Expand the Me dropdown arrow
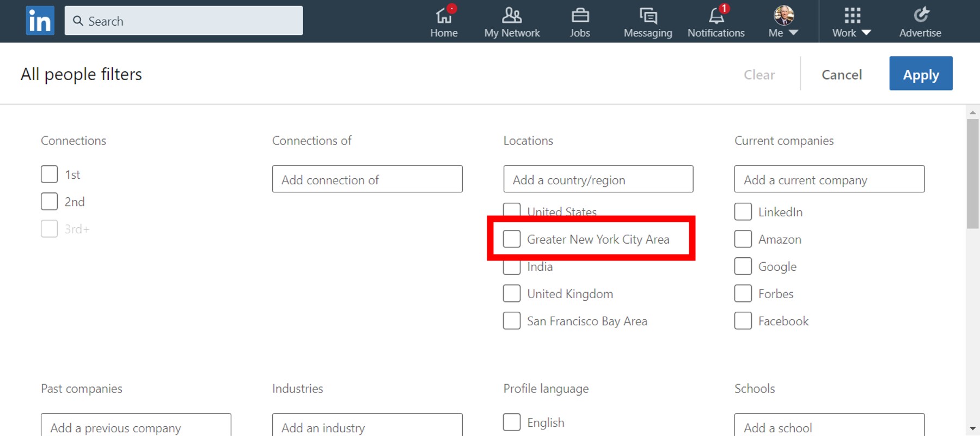The image size is (980, 436). pos(794,33)
